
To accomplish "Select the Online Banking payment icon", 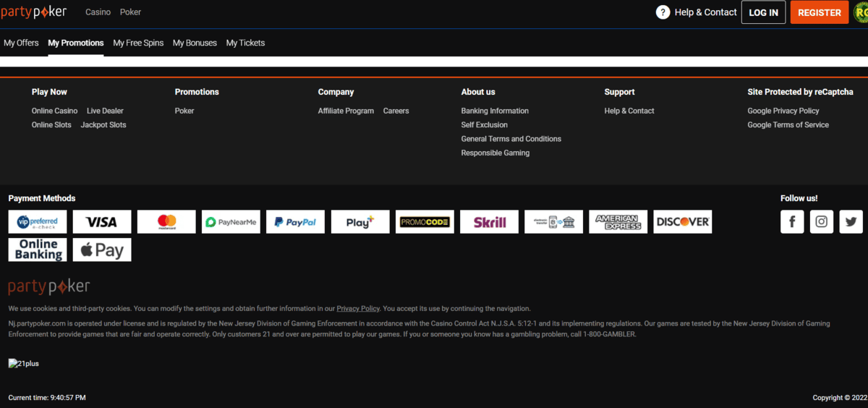I will coord(38,250).
